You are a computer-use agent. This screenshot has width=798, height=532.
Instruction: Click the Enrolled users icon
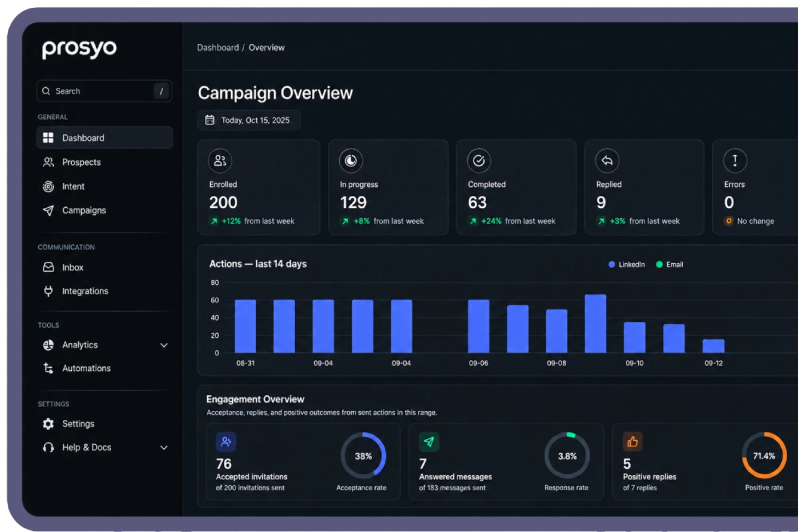click(220, 161)
